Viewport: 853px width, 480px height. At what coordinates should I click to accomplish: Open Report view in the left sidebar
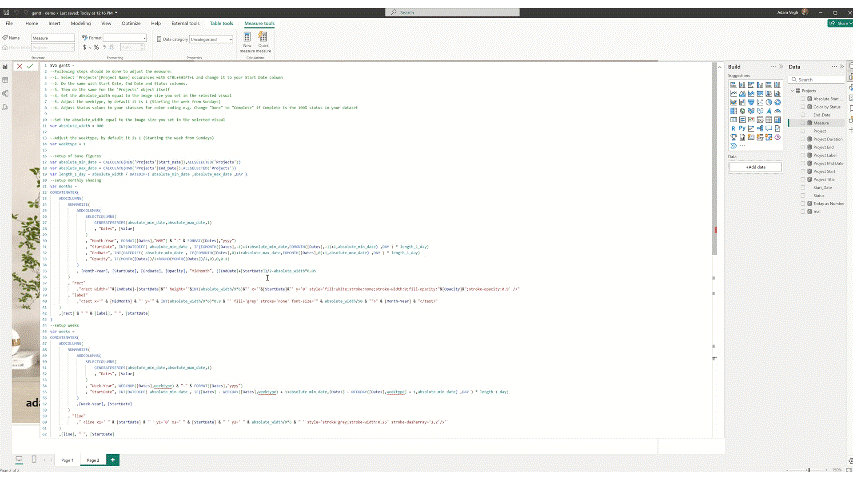(x=6, y=66)
